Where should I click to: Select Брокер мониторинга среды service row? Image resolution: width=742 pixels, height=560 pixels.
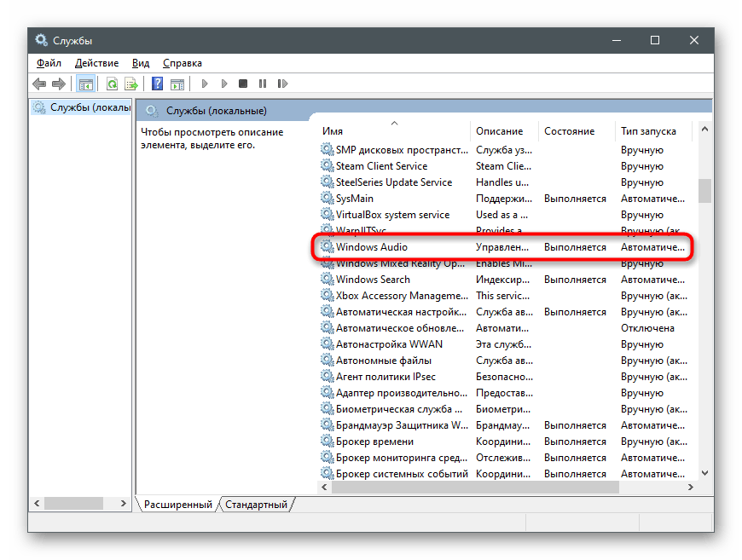(504, 458)
